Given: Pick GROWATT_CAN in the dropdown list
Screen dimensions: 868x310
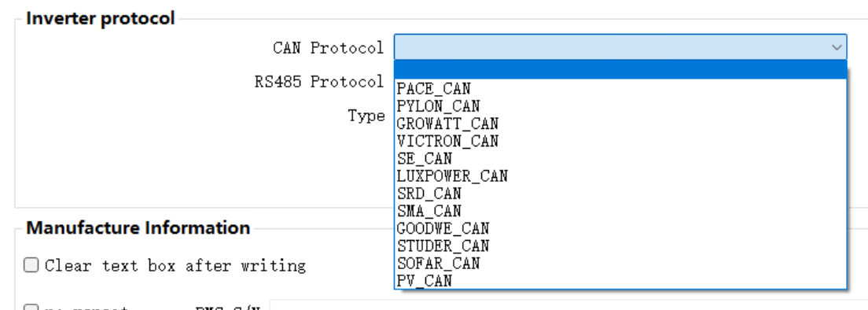Looking at the screenshot, I should 620,124.
